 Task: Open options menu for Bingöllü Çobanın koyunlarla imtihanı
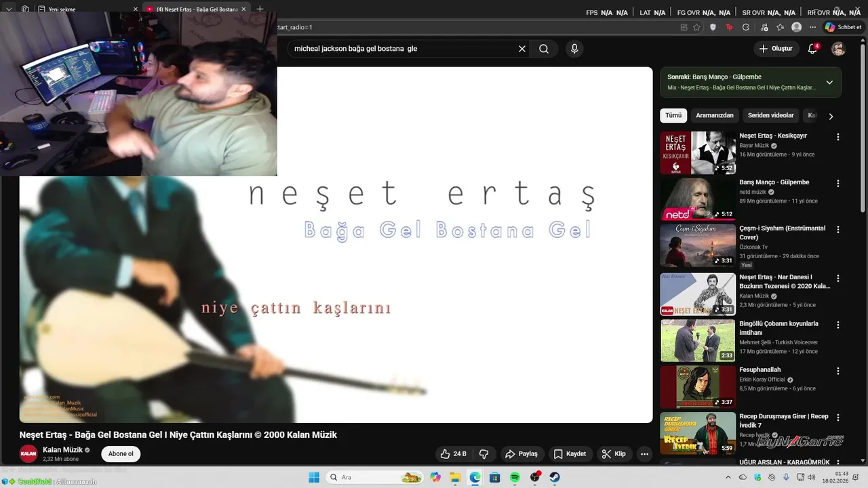tap(838, 325)
